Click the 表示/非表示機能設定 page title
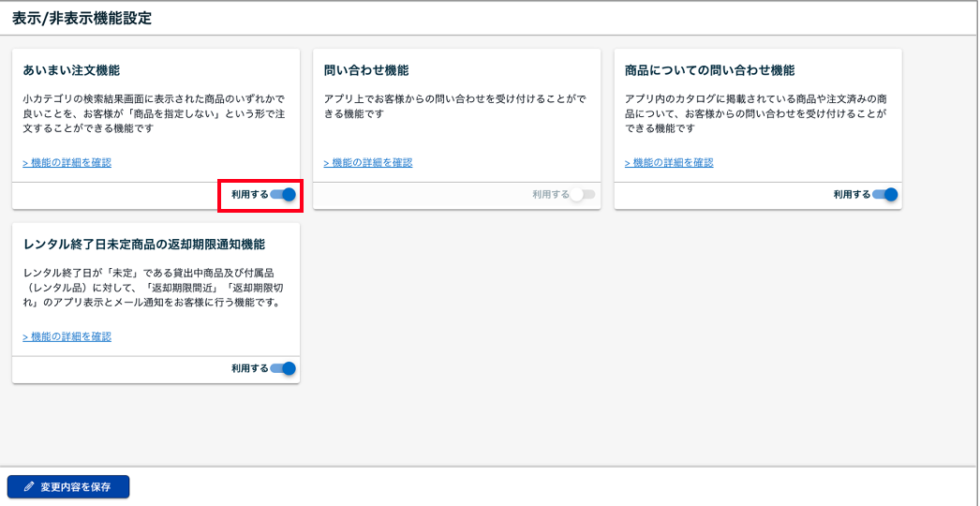This screenshot has width=980, height=506. pos(82,19)
